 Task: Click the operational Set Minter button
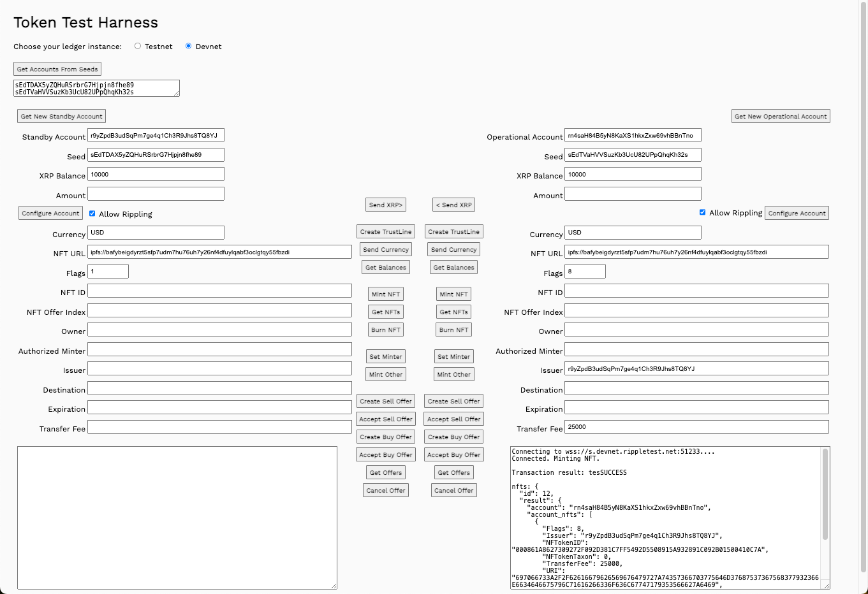coord(453,356)
